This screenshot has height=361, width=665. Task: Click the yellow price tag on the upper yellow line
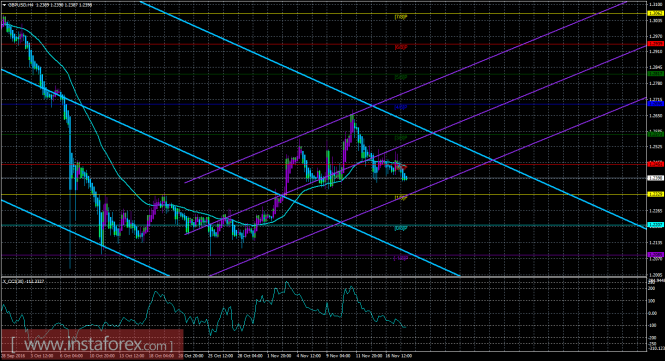tap(655, 14)
